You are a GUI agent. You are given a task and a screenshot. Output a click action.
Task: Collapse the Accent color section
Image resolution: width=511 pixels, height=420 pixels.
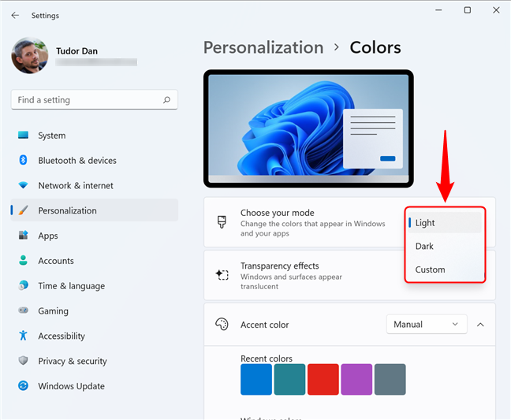(x=480, y=325)
